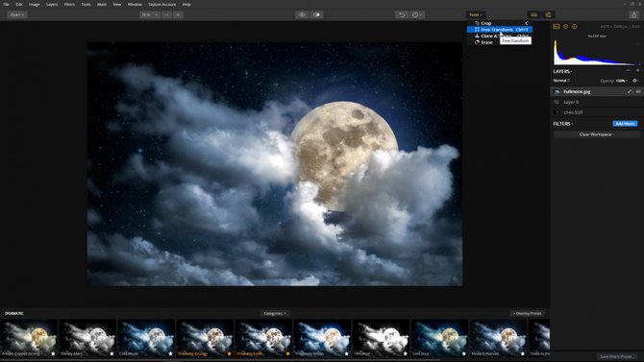644x362 pixels.
Task: Select Clone & Stamp tool entry
Action: click(500, 36)
